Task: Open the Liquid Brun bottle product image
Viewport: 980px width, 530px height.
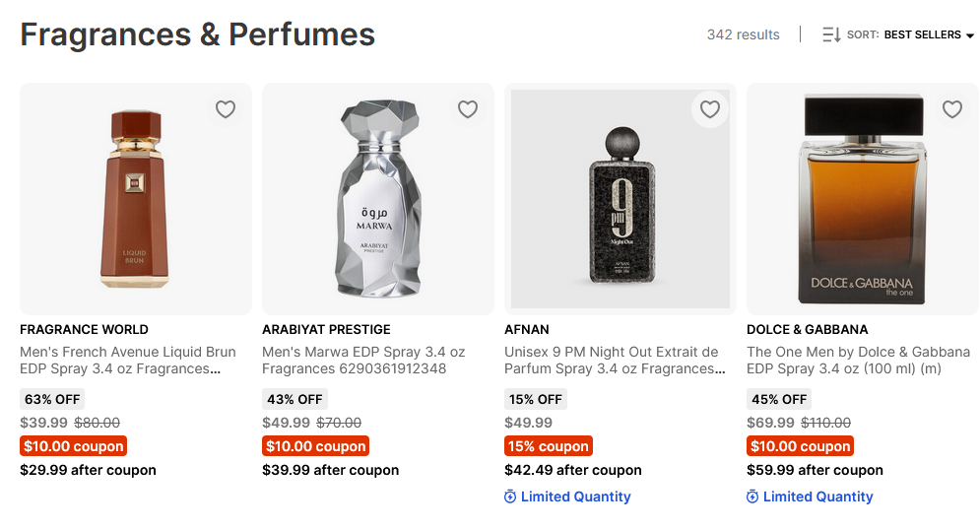Action: (135, 200)
